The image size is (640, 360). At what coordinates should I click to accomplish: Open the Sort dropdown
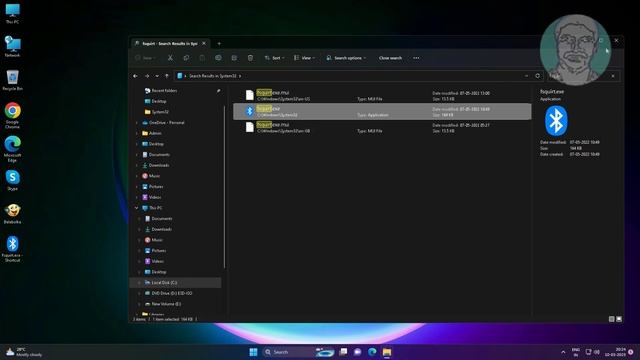274,58
